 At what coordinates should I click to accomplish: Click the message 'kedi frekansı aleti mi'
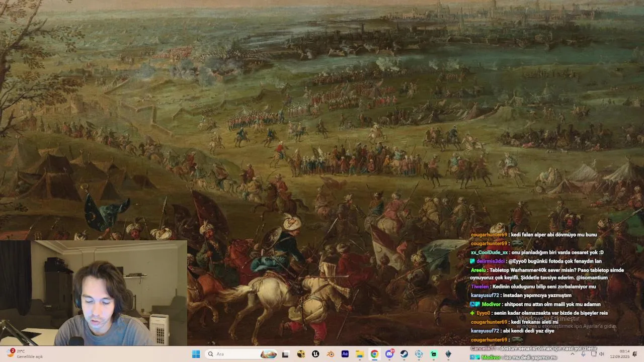535,322
